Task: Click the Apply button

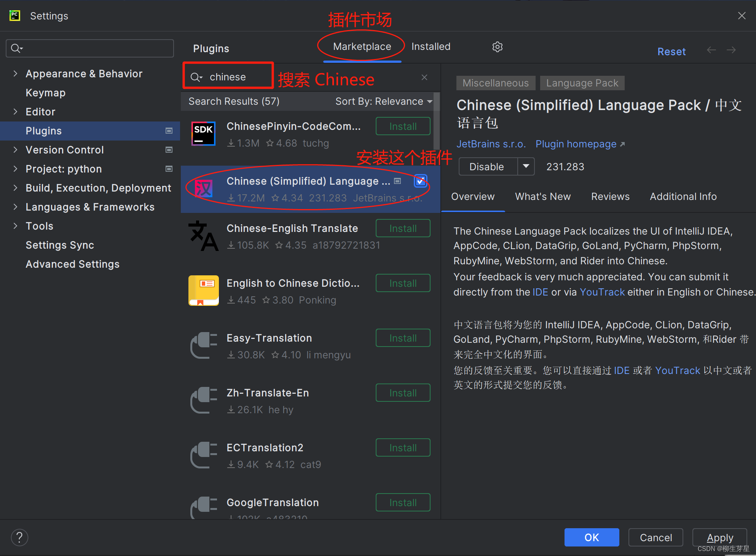Action: [x=720, y=537]
